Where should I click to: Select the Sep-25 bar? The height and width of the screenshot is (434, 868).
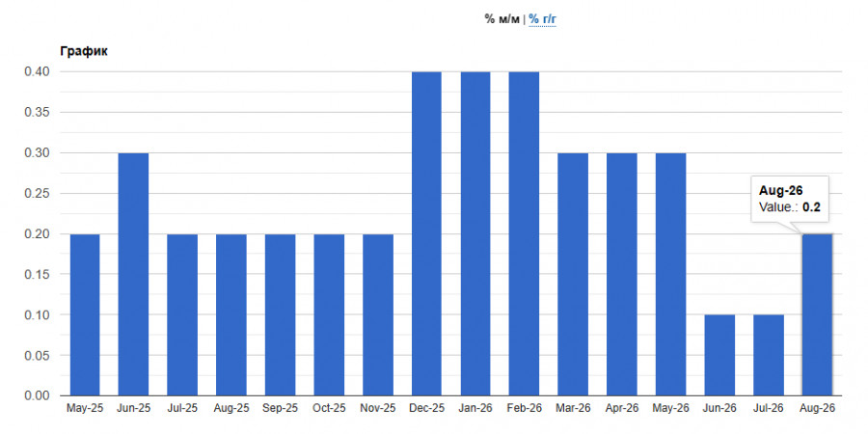pyautogui.click(x=280, y=315)
